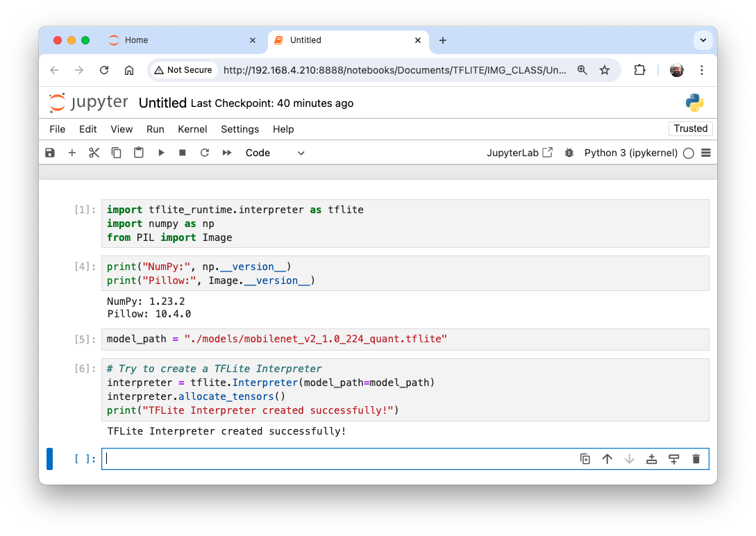Expand the Chrome tab search chevron
This screenshot has height=536, width=756.
click(703, 40)
